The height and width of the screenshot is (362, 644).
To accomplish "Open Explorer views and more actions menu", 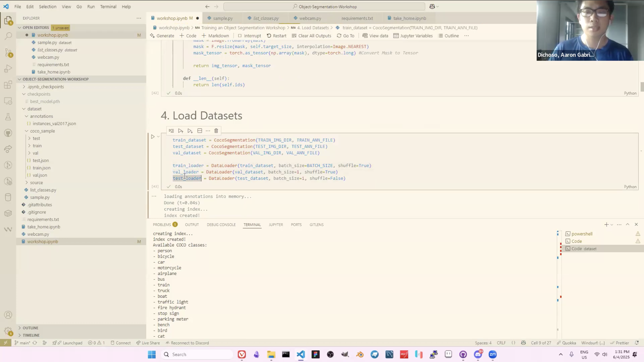I will [139, 18].
